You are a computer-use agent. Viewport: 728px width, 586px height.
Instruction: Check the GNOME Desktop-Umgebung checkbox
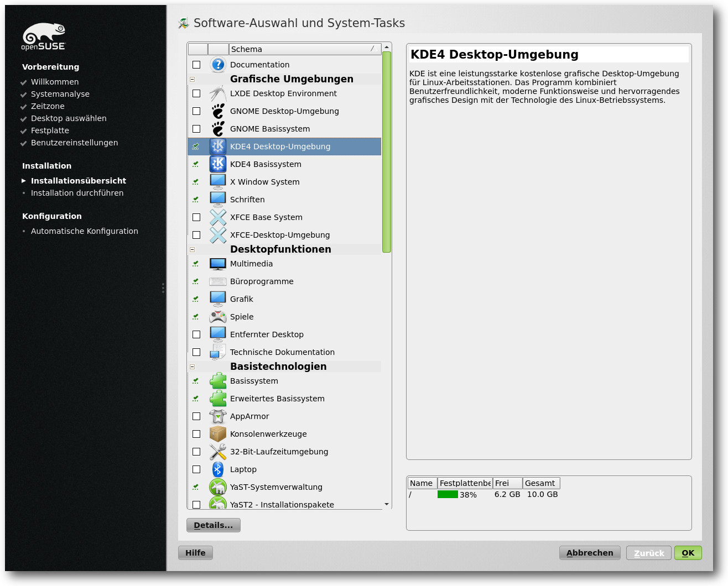[x=196, y=111]
